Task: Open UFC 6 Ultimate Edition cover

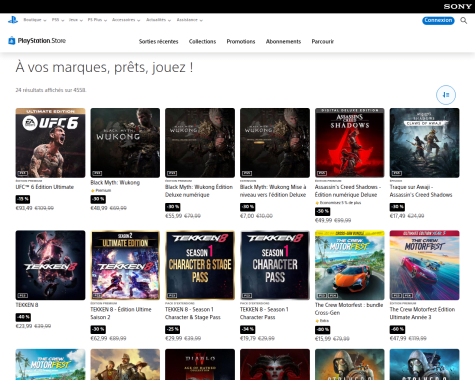Action: click(x=50, y=143)
